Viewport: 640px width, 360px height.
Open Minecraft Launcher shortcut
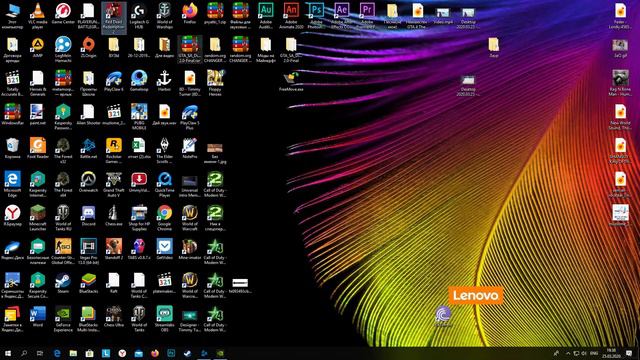pos(38,218)
